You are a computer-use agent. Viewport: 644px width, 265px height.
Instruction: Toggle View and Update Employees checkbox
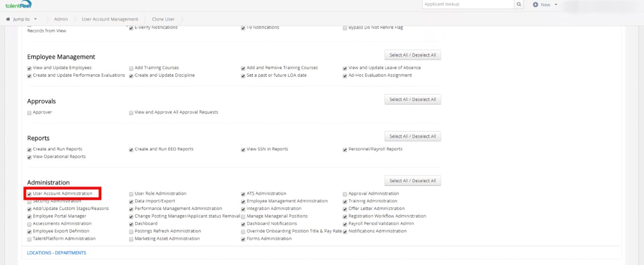29,68
